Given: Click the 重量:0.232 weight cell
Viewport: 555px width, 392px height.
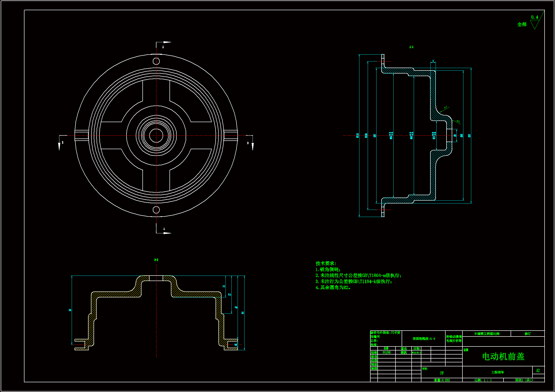Looking at the screenshot, I should click(442, 380).
